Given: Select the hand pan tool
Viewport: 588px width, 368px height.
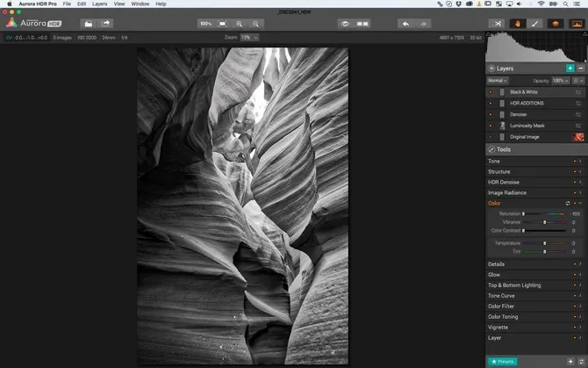Looking at the screenshot, I should 518,24.
